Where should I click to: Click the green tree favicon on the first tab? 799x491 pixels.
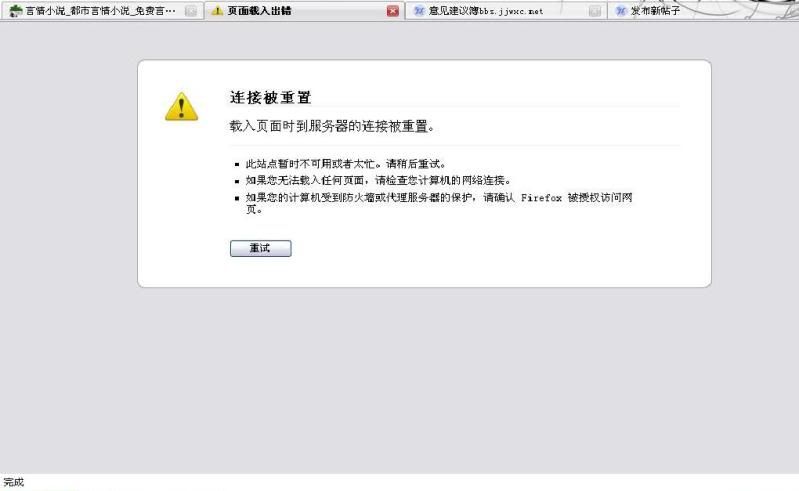pyautogui.click(x=16, y=11)
